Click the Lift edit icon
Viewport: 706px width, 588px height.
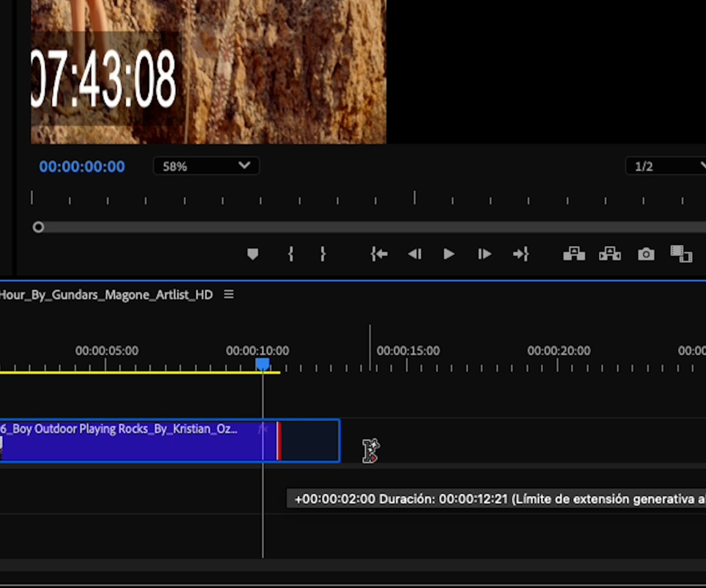pyautogui.click(x=574, y=254)
